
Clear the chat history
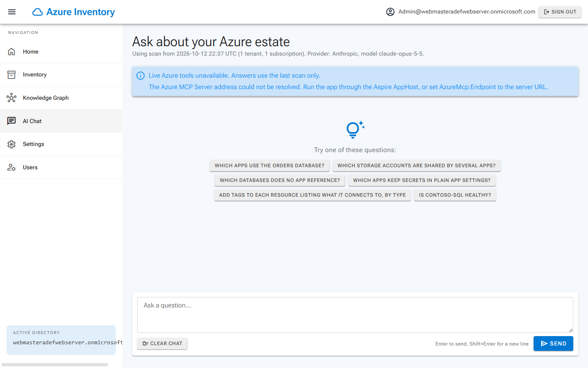(162, 343)
